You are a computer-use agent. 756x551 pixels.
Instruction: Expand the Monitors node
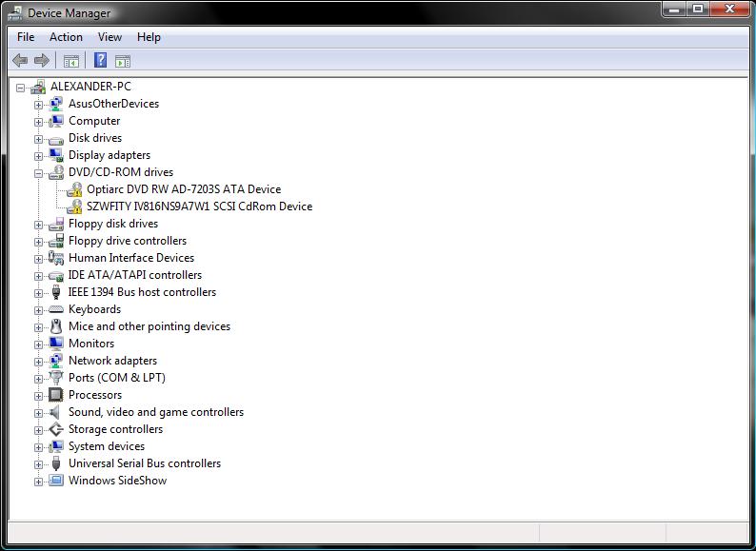point(39,344)
